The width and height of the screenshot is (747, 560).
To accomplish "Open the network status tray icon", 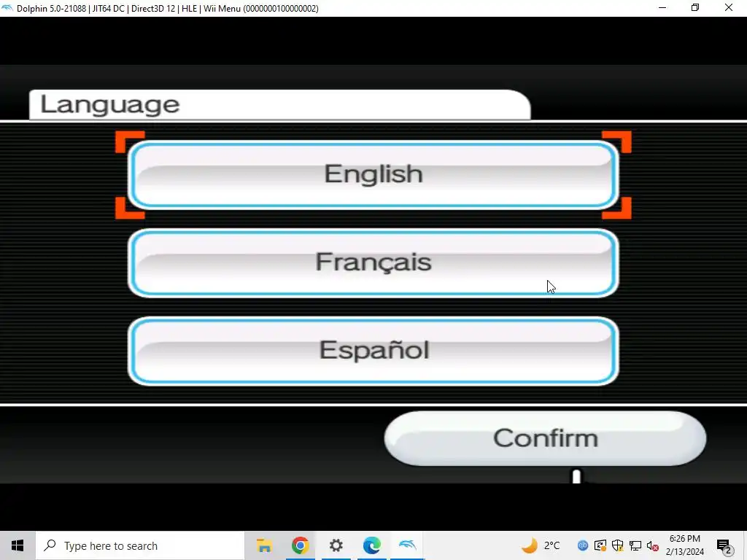I will tap(635, 545).
